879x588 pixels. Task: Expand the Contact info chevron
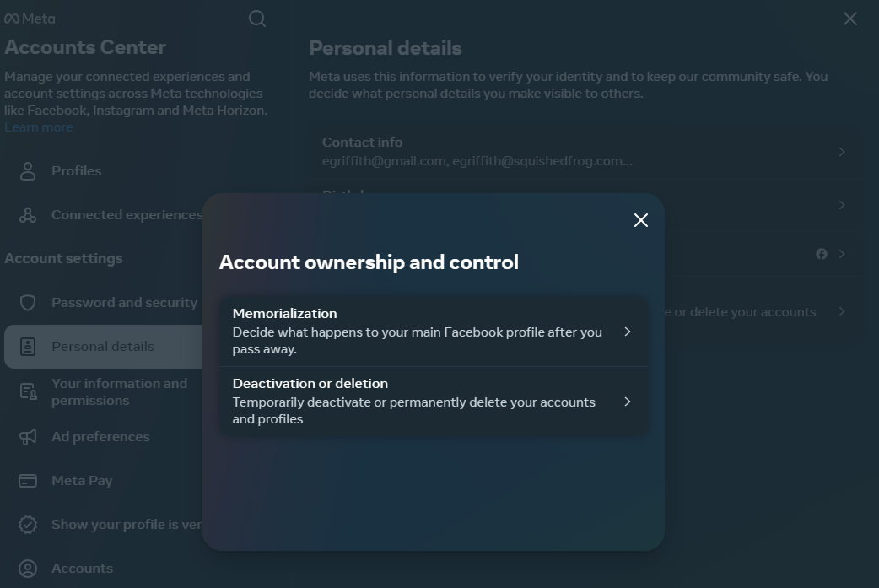point(841,152)
